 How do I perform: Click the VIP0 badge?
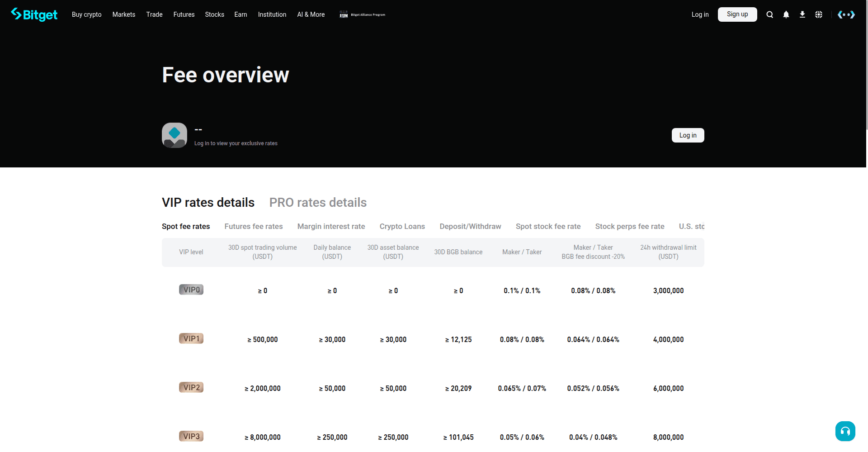tap(191, 290)
